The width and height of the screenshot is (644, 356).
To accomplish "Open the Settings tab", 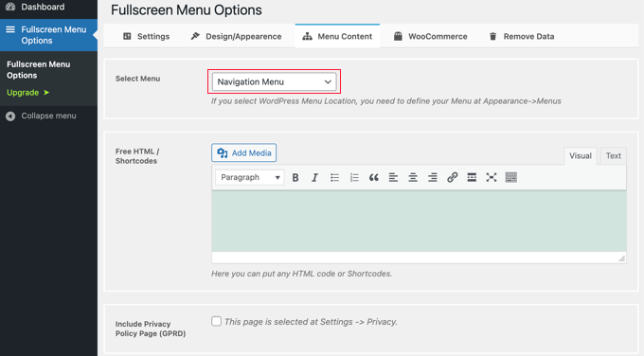I will coord(146,36).
